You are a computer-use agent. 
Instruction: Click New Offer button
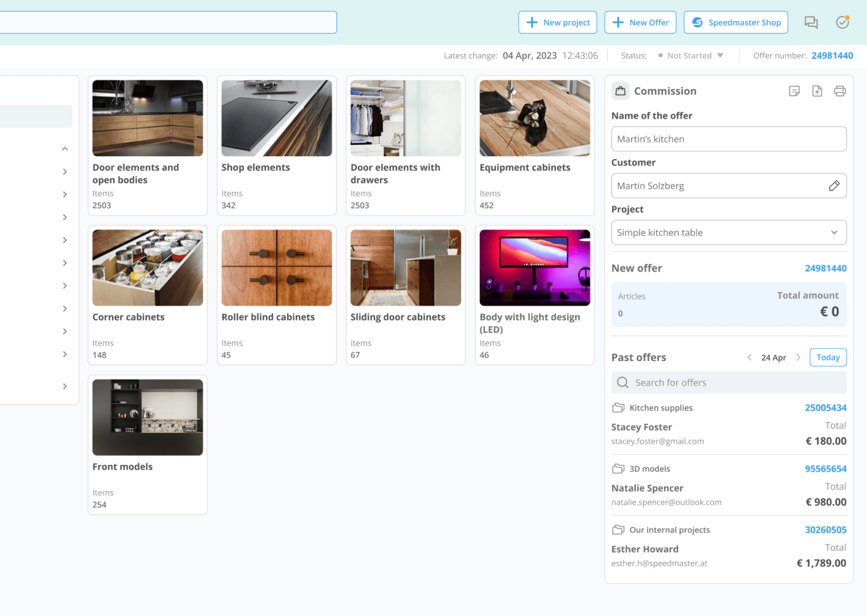click(x=640, y=22)
